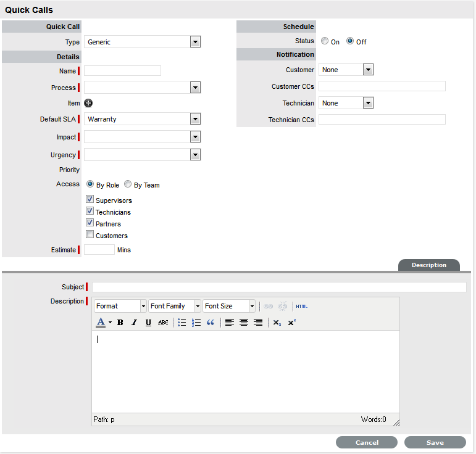Open the Format dropdown
The image size is (476, 454).
120,306
